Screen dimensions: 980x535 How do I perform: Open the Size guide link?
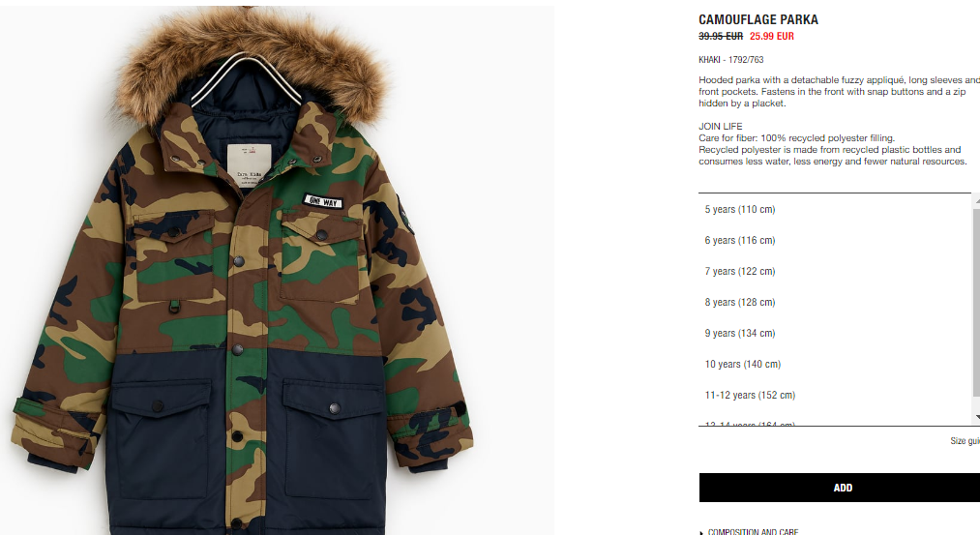(x=965, y=441)
